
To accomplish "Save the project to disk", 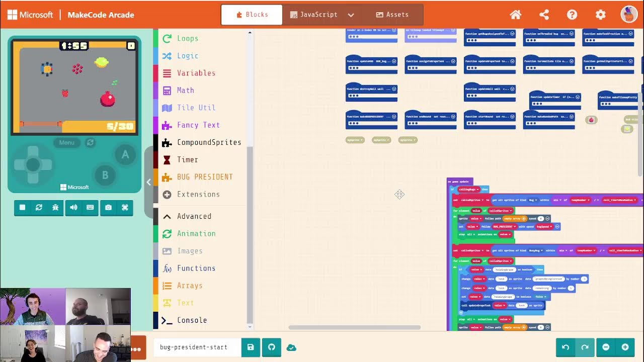I will tap(251, 347).
